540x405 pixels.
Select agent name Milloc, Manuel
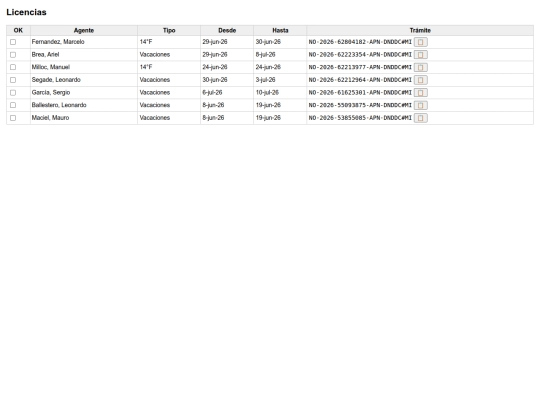(51, 67)
